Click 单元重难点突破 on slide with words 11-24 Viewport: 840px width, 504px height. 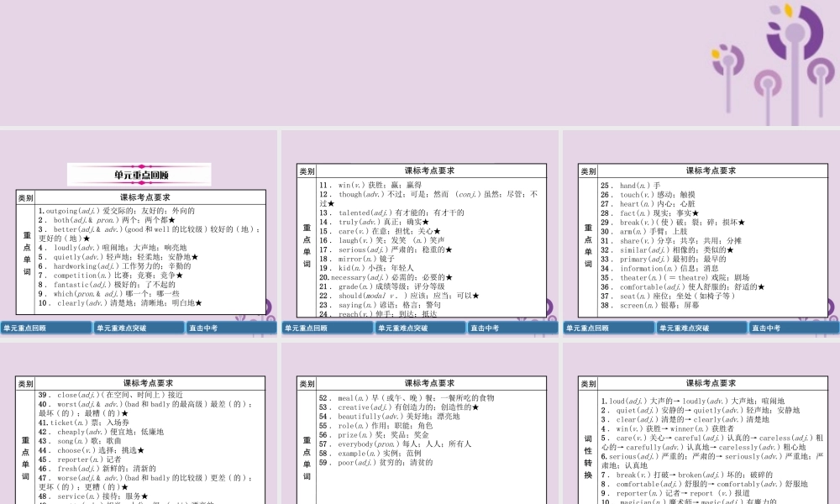click(420, 328)
